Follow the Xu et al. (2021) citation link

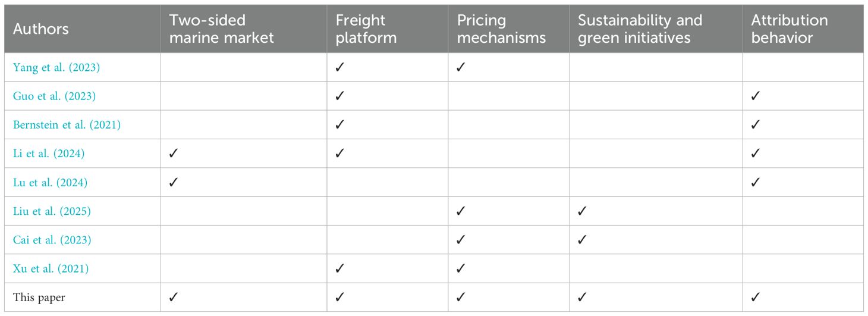(x=51, y=268)
